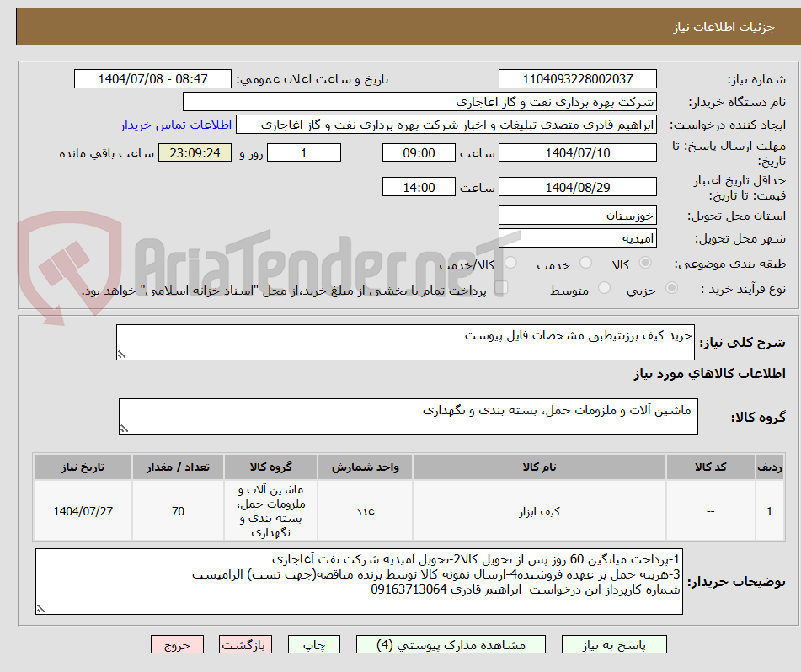Click the 23:09:24 countdown timer field

(x=195, y=152)
